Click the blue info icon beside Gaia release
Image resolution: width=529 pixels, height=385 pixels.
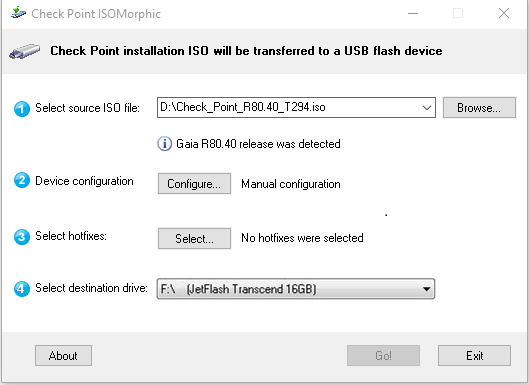(x=165, y=144)
